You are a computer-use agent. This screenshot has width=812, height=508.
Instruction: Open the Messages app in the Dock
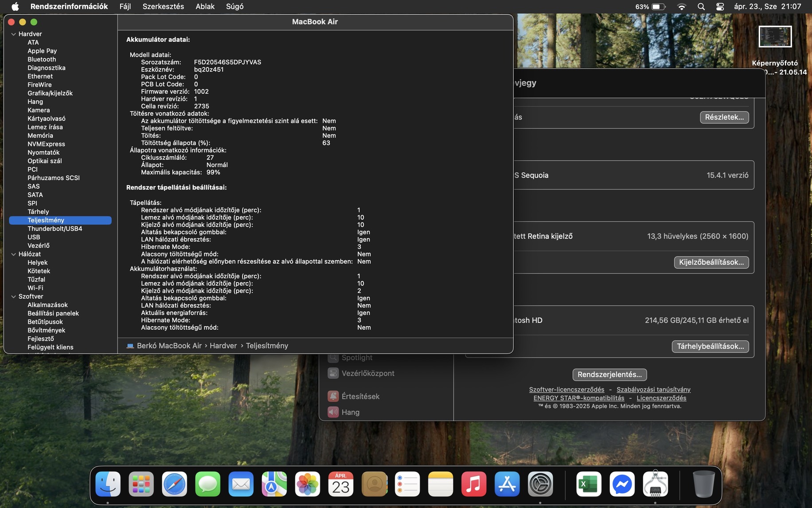point(207,484)
